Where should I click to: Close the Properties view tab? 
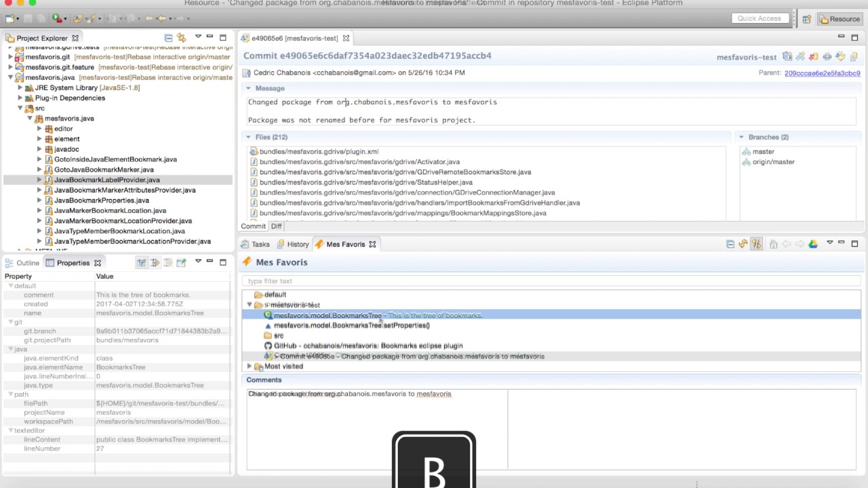click(98, 263)
